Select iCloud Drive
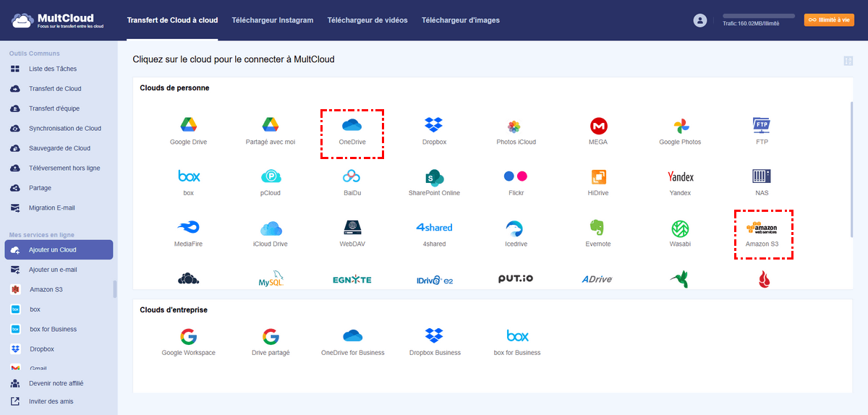 271,234
